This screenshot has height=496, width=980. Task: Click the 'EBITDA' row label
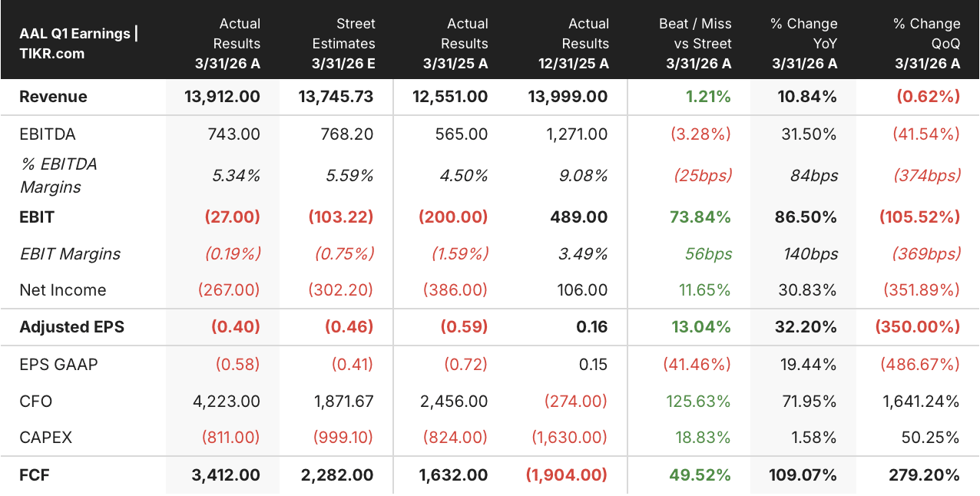[x=48, y=134]
